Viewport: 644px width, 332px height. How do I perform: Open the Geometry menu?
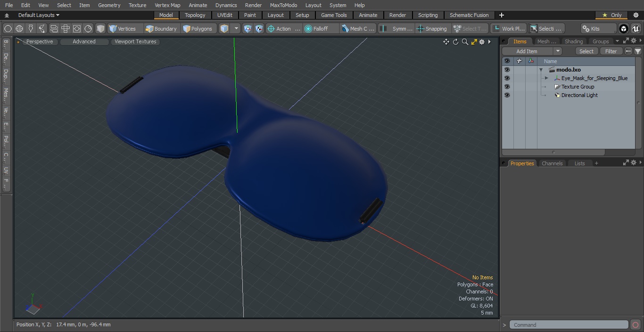pyautogui.click(x=109, y=5)
